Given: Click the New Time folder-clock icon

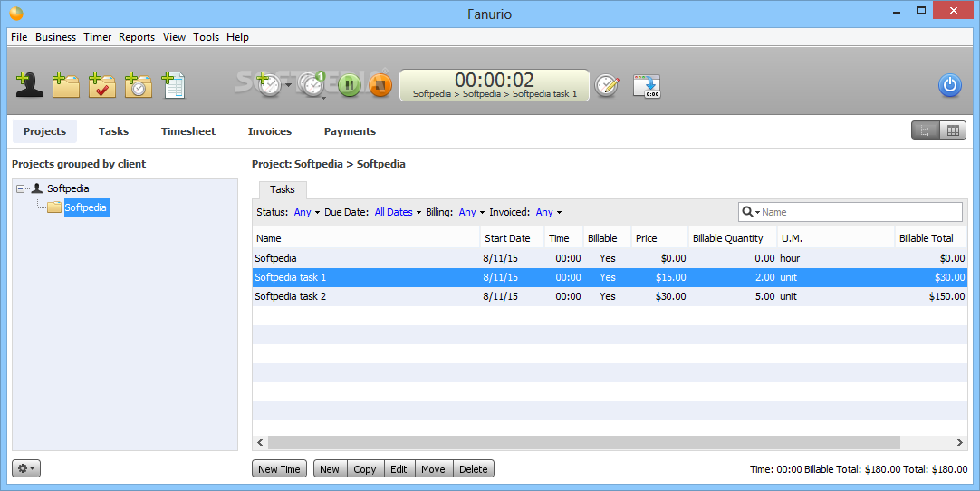Looking at the screenshot, I should [139, 85].
